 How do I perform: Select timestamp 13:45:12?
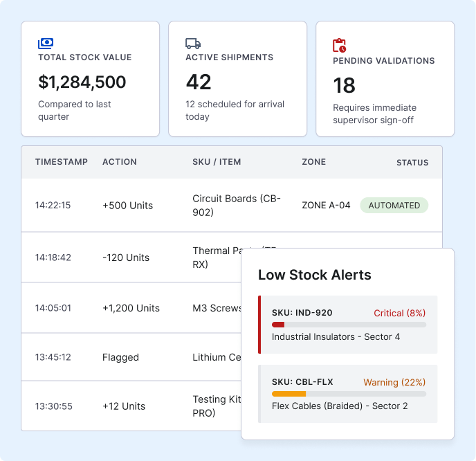pyautogui.click(x=53, y=357)
